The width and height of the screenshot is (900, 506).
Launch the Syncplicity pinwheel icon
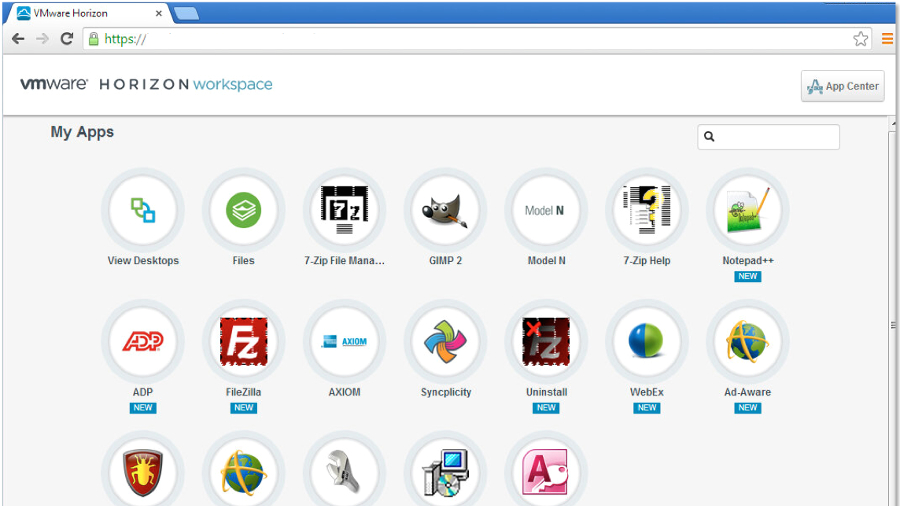445,342
